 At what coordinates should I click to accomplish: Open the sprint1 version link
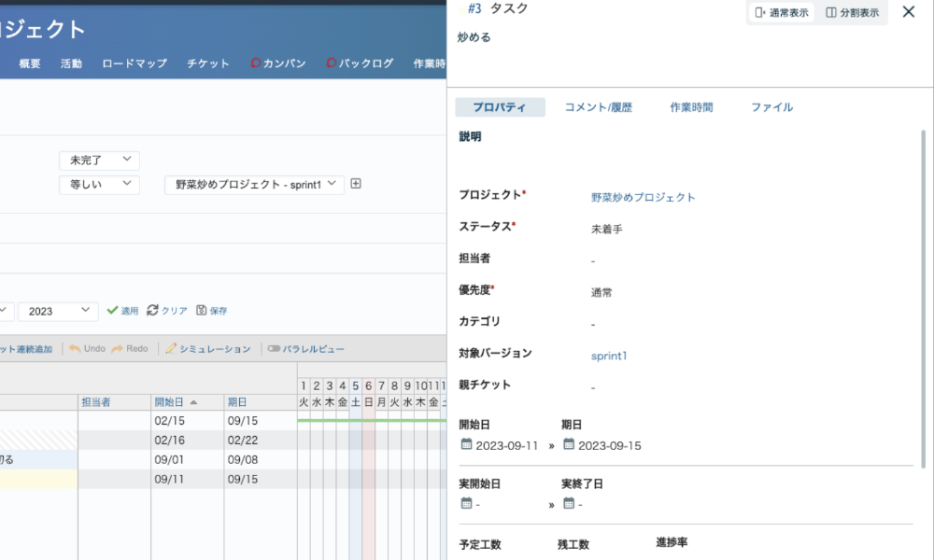click(x=609, y=356)
